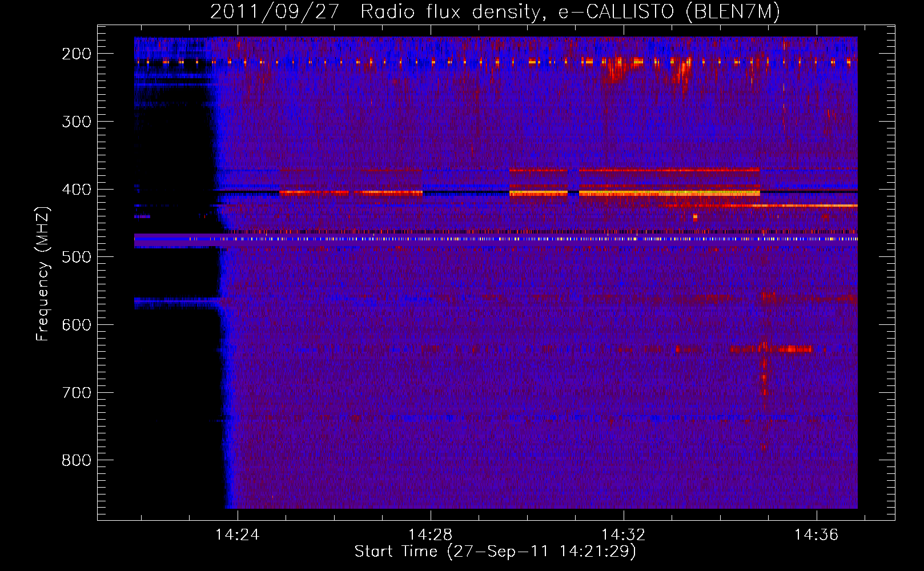Select the 600 frequency tick label

pyautogui.click(x=77, y=325)
